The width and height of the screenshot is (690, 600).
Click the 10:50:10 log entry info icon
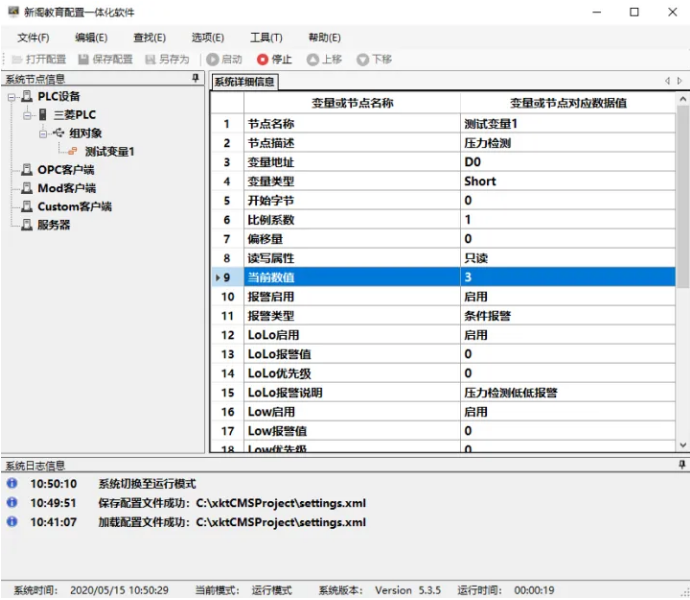[12, 483]
